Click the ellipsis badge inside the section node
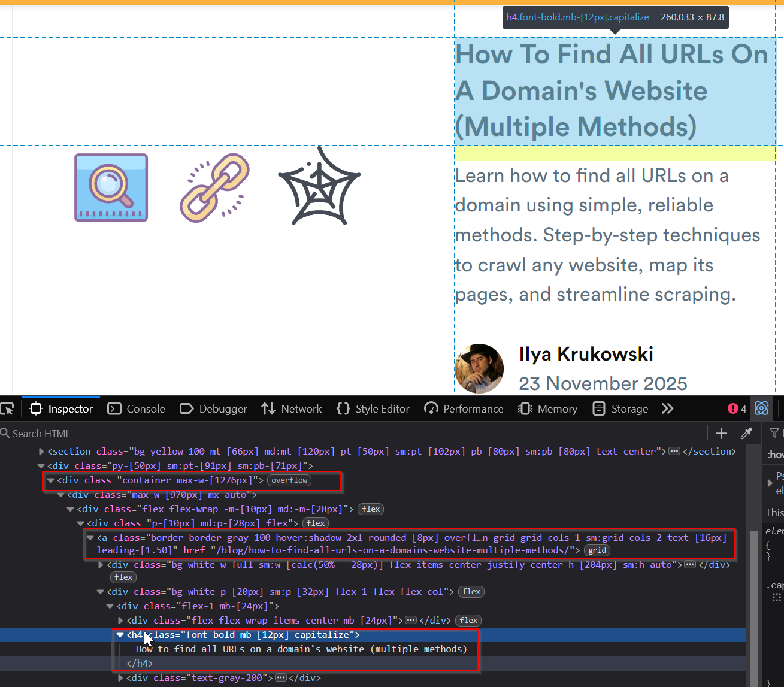784x687 pixels. 674,451
